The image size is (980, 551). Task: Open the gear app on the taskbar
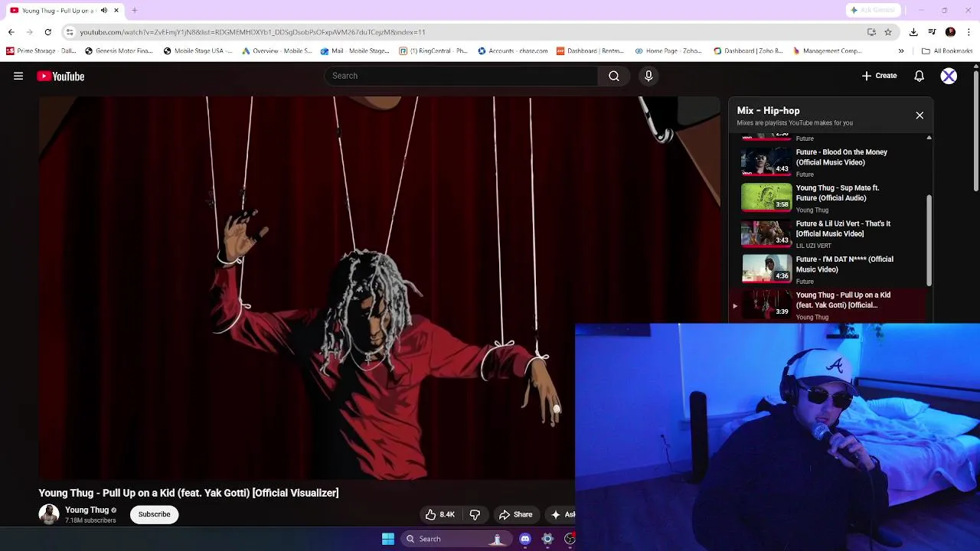547,539
